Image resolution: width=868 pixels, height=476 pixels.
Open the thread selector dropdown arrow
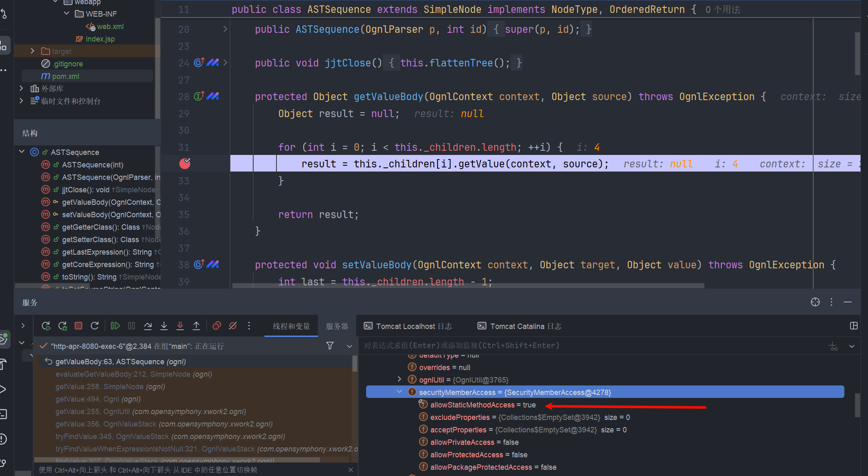click(x=350, y=346)
